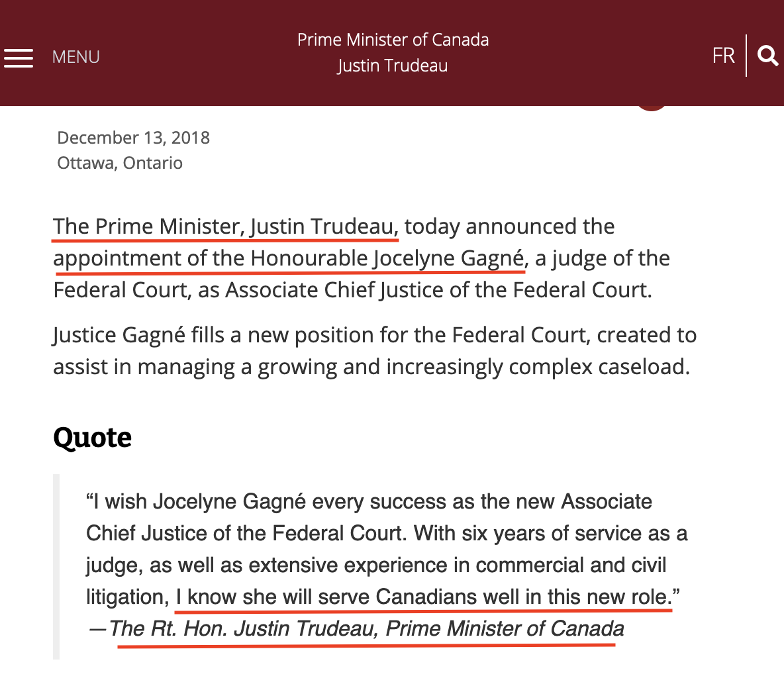Screen dimensions: 784x690
Task: Click the Ottawa, Ontario location text
Action: (x=120, y=163)
